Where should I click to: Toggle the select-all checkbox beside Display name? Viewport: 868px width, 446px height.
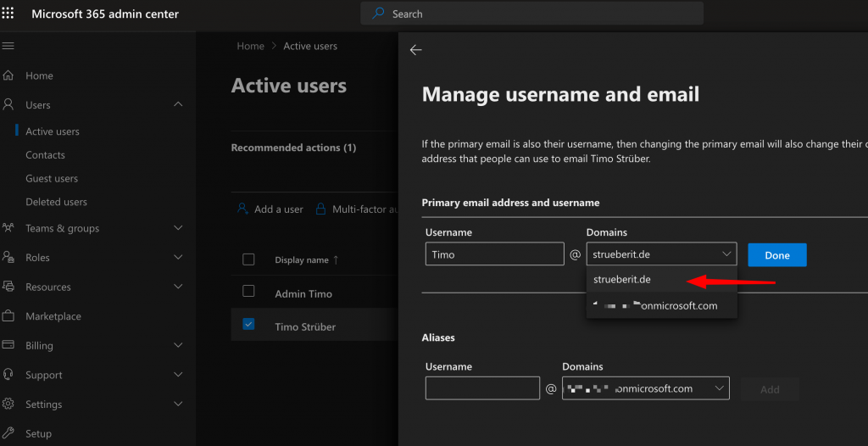tap(248, 259)
